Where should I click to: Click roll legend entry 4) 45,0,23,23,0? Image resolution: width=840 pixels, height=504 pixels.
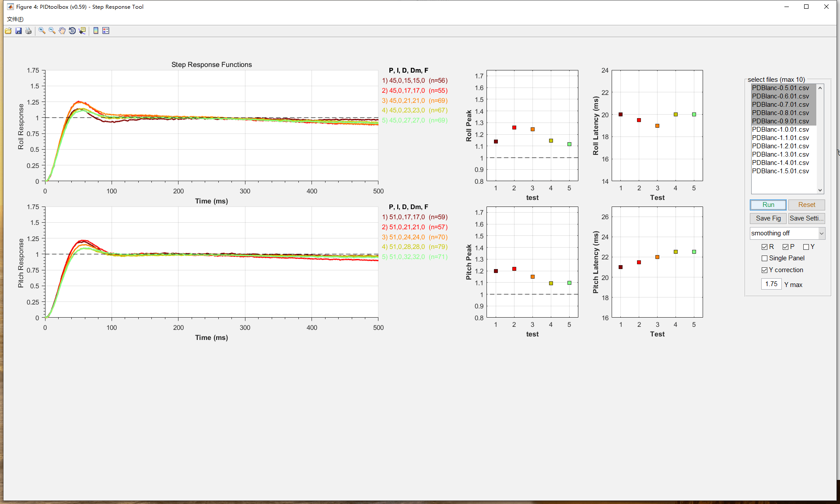coord(415,110)
